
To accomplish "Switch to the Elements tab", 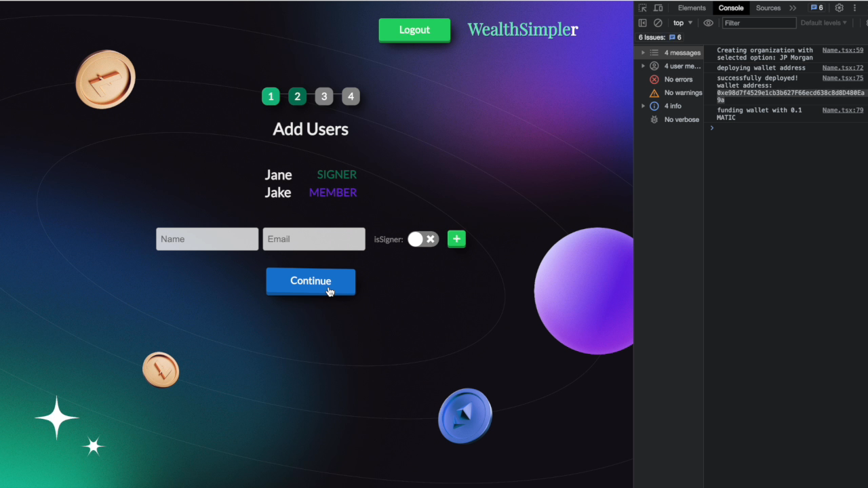I will click(x=692, y=8).
